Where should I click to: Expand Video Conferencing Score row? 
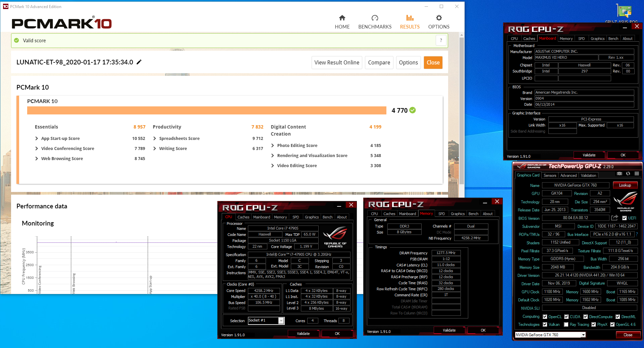point(37,148)
